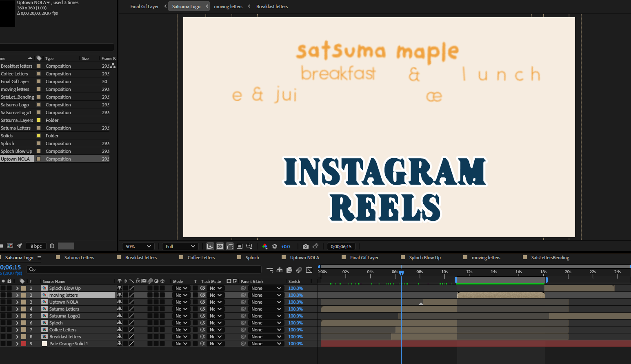Open the 50% magnification dropdown

(x=138, y=246)
